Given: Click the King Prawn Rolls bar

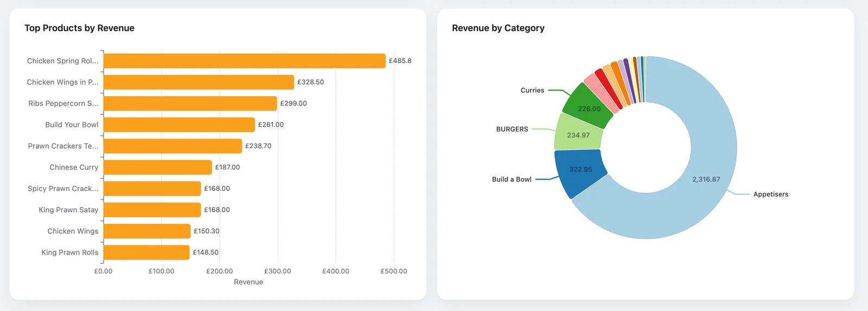Looking at the screenshot, I should pyautogui.click(x=146, y=252).
